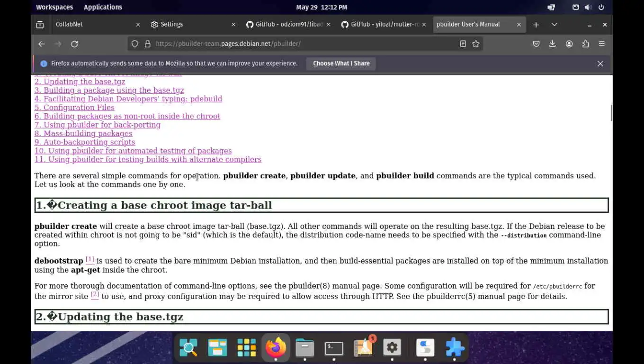This screenshot has width=644, height=364.
Task: Click the Choose What I Share button
Action: click(x=341, y=64)
